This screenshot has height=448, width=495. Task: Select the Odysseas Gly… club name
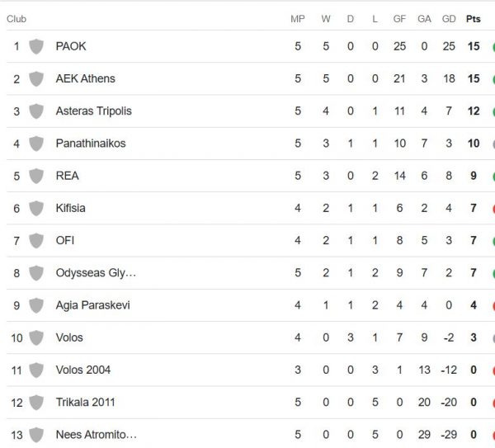coord(96,273)
